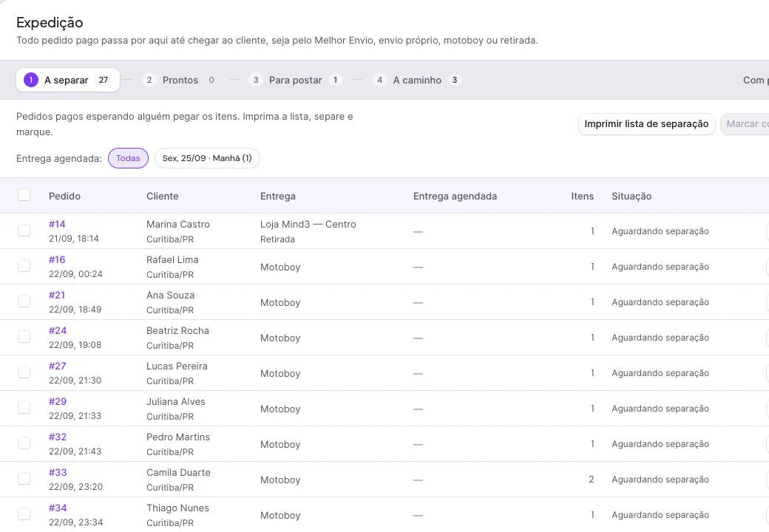Check the box beside order #29
The image size is (769, 532).
(24, 408)
